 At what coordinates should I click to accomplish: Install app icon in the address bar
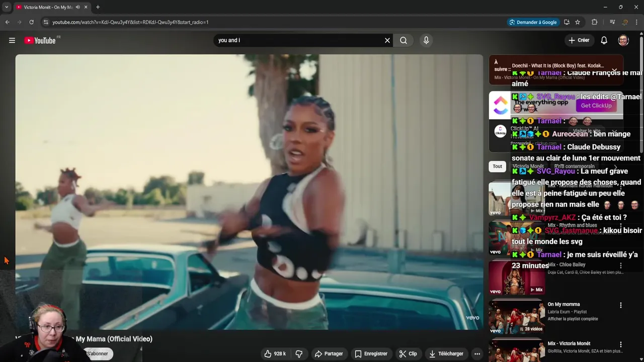[567, 22]
